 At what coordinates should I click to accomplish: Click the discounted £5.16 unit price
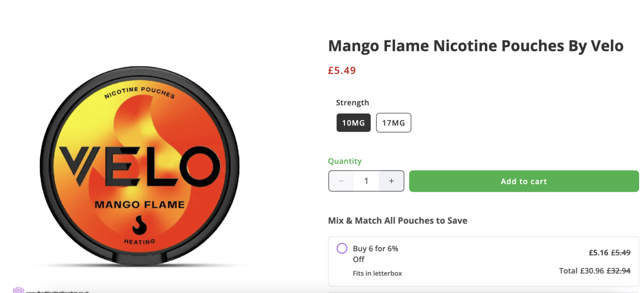tap(598, 253)
